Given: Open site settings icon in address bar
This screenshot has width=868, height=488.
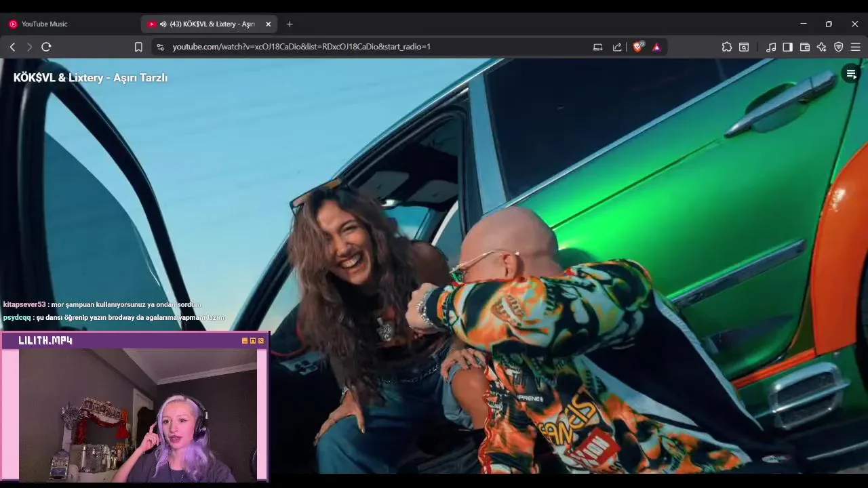Looking at the screenshot, I should pos(160,47).
